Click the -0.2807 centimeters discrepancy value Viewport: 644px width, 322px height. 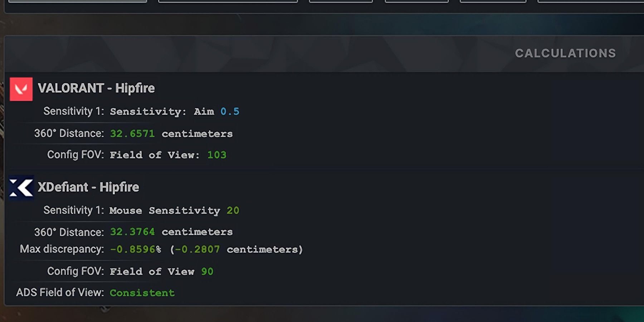point(197,249)
